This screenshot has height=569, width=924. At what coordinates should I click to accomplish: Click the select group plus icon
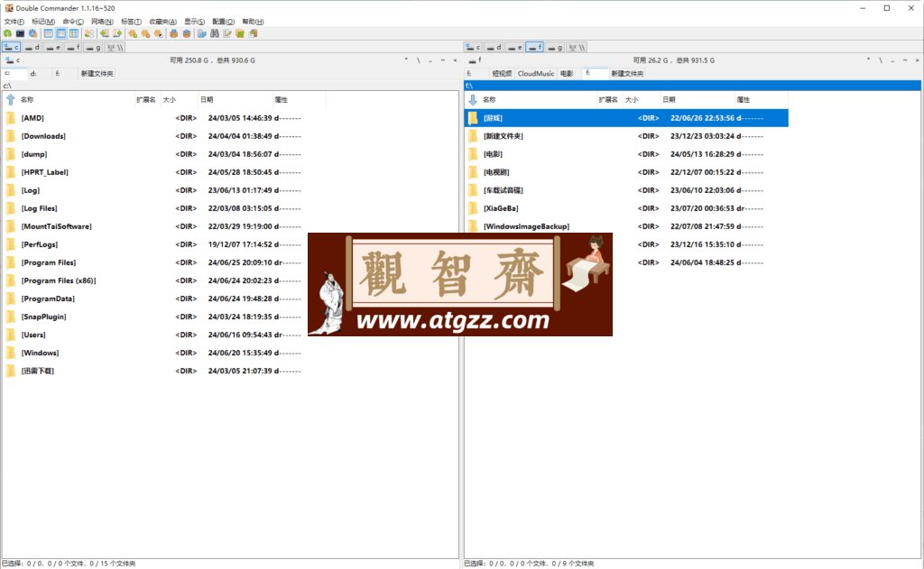click(x=133, y=33)
